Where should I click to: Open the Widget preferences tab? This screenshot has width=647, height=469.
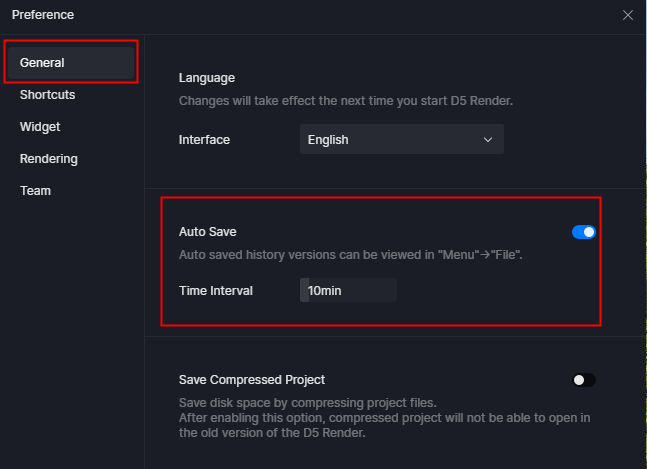(x=40, y=127)
